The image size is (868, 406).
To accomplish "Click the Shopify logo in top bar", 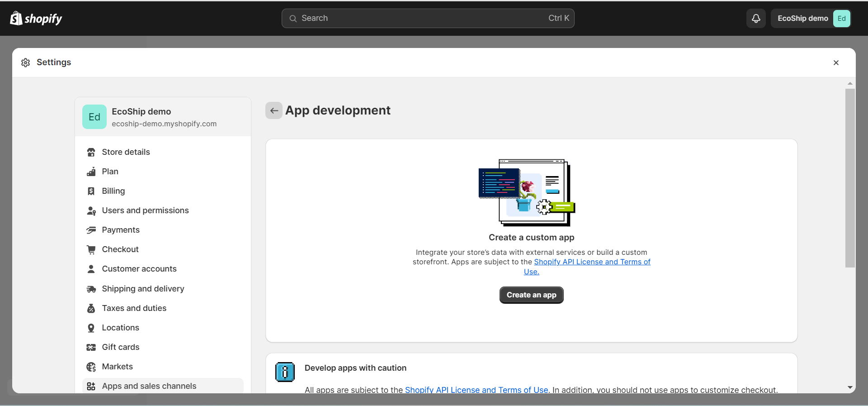I will [x=36, y=19].
